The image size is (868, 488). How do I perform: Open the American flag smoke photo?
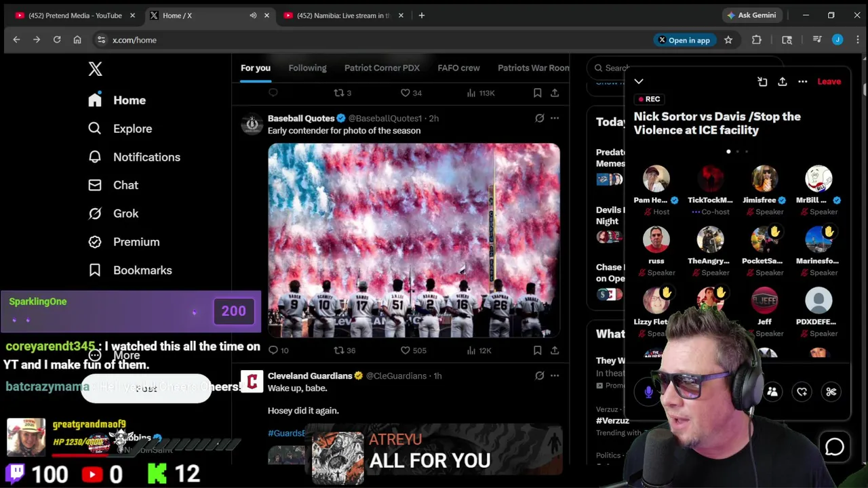414,240
